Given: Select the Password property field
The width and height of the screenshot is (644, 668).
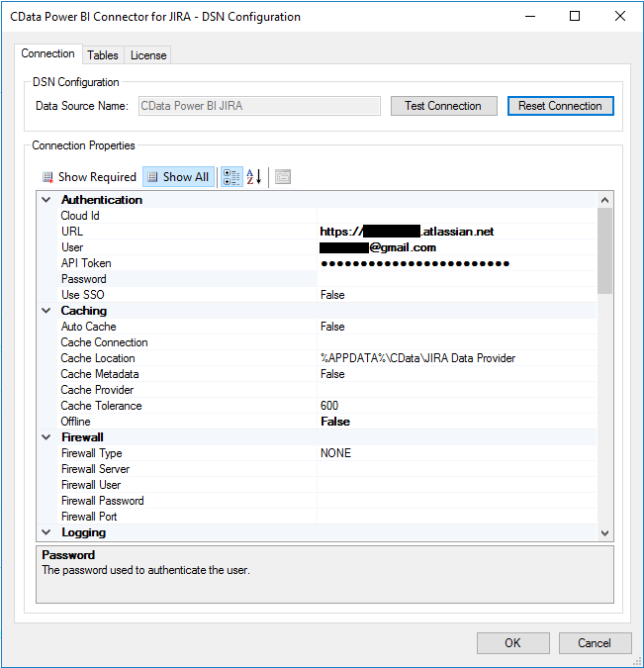Looking at the screenshot, I should pos(455,279).
